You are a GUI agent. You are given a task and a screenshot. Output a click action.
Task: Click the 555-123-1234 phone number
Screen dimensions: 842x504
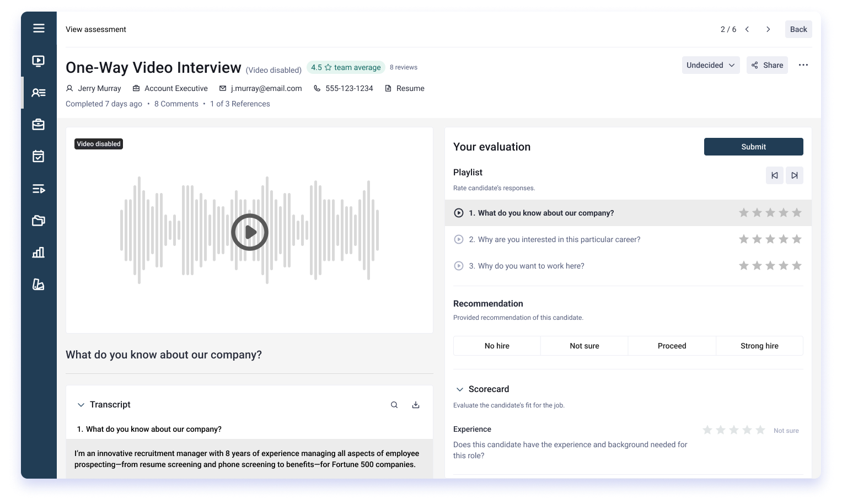349,88
